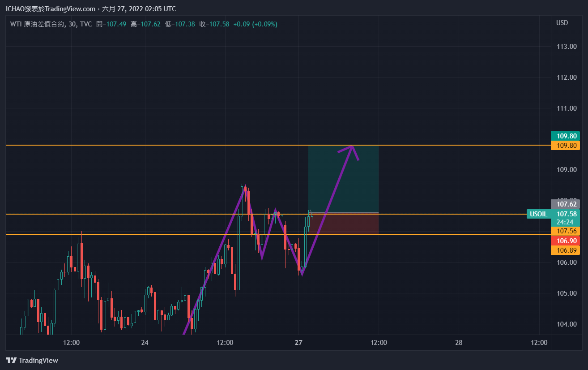Click the 24 date label on time axis
Screen dimensions: 588x370
pos(145,343)
